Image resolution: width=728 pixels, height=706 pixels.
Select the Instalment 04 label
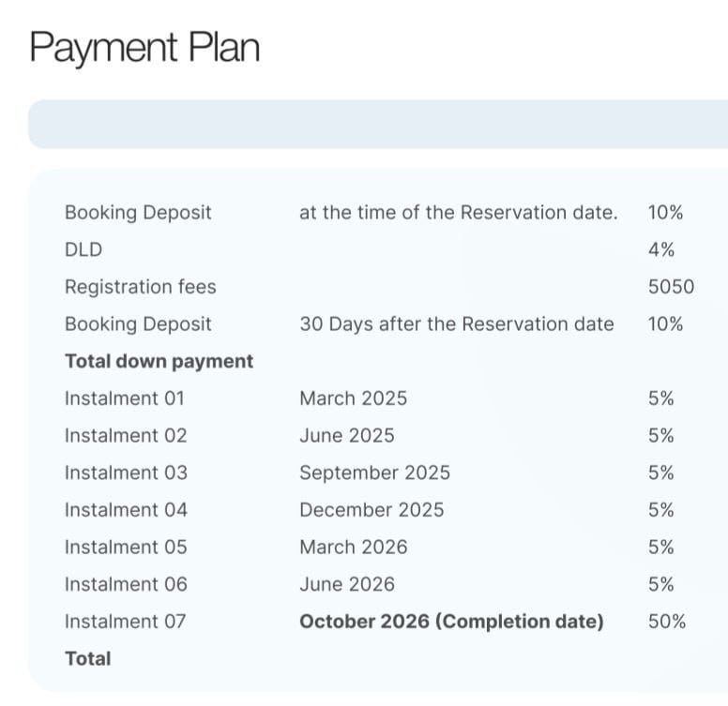coord(126,510)
